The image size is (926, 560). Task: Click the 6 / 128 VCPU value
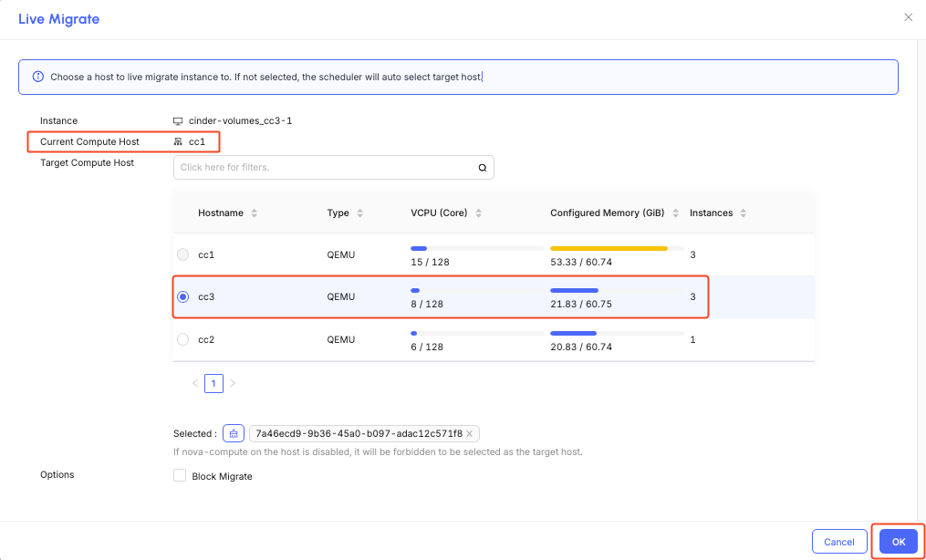427,347
